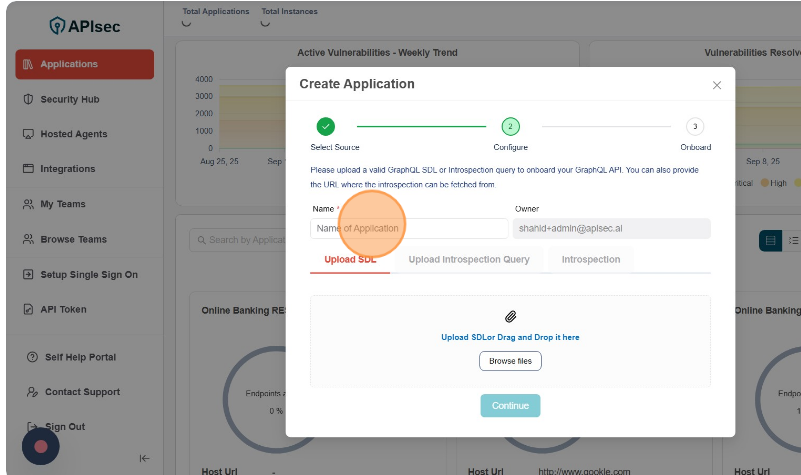Viewport: 801px width, 475px height.
Task: Open Security Hub shield icon
Action: pos(28,99)
